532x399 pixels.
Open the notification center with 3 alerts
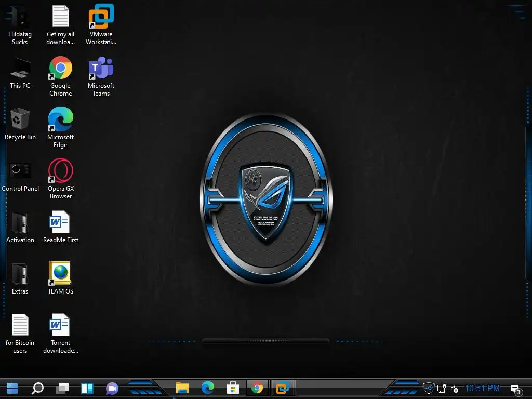coord(516,390)
